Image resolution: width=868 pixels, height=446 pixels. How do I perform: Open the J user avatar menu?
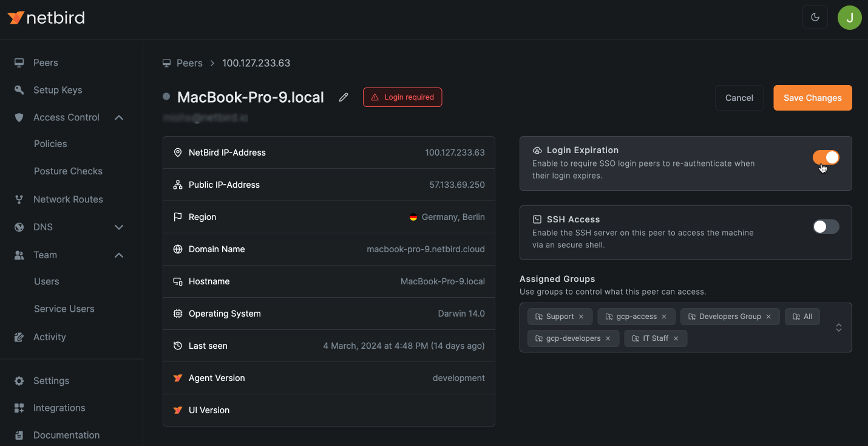click(x=849, y=17)
